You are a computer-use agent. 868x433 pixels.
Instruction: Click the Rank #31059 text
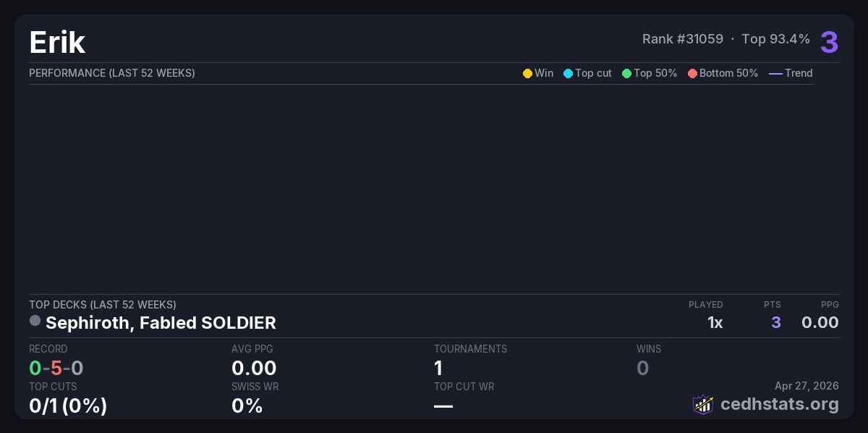(682, 39)
